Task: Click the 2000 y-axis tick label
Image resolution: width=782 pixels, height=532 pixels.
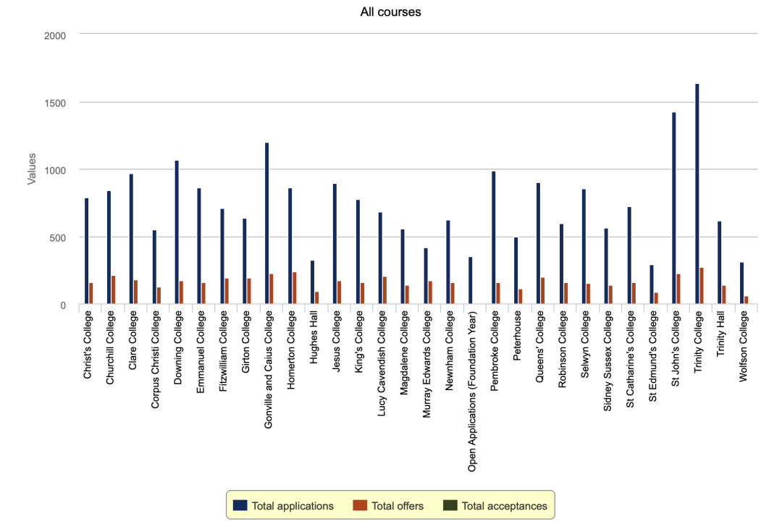Action: point(54,35)
